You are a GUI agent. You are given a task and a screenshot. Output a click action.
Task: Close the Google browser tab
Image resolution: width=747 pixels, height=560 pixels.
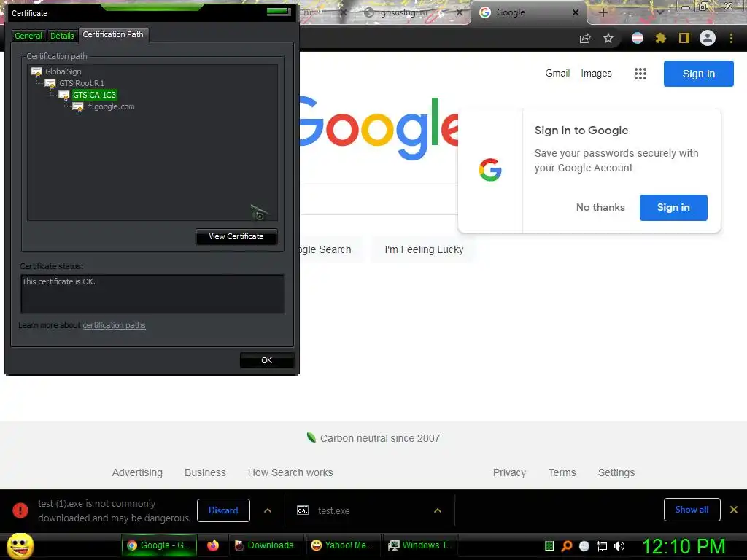[576, 12]
